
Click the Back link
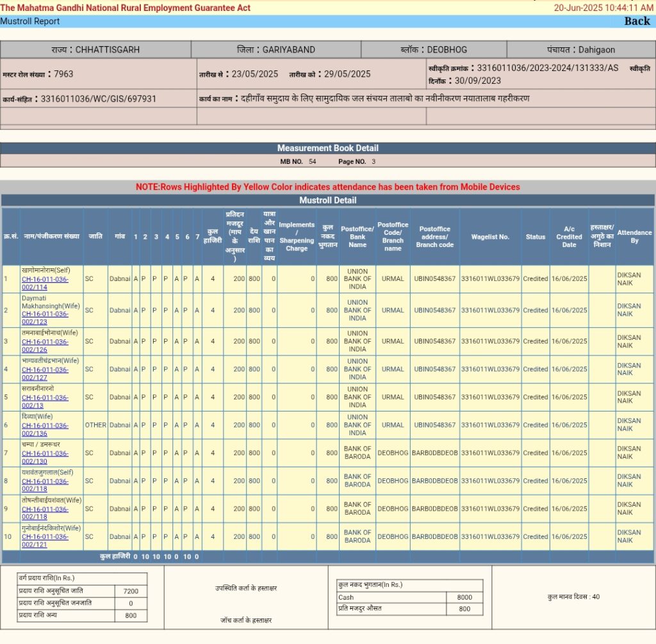coord(637,21)
